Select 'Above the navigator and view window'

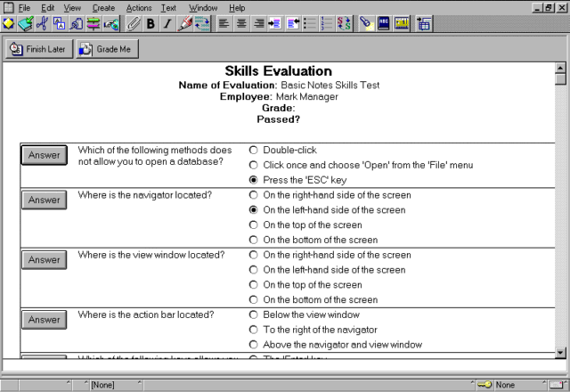pyautogui.click(x=253, y=345)
